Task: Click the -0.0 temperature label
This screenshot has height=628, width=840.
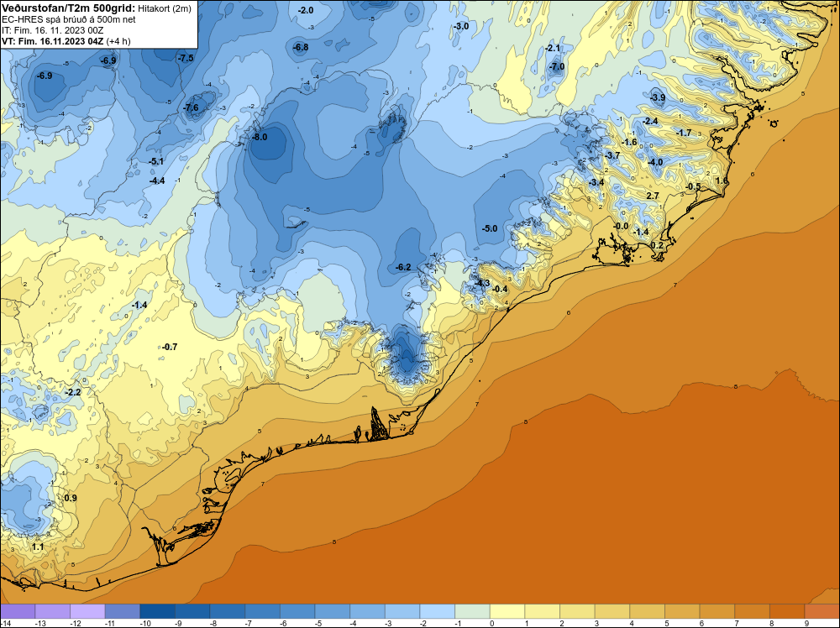Action: 621,226
